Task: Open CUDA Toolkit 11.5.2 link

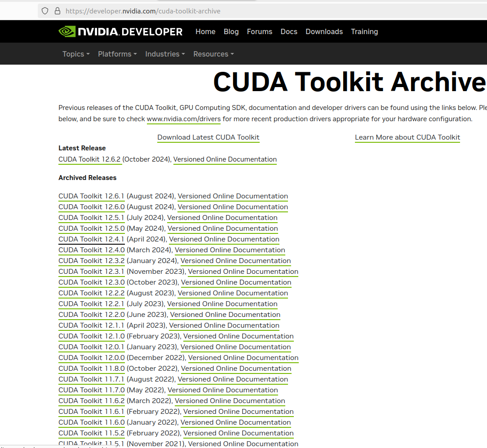Action: point(92,433)
